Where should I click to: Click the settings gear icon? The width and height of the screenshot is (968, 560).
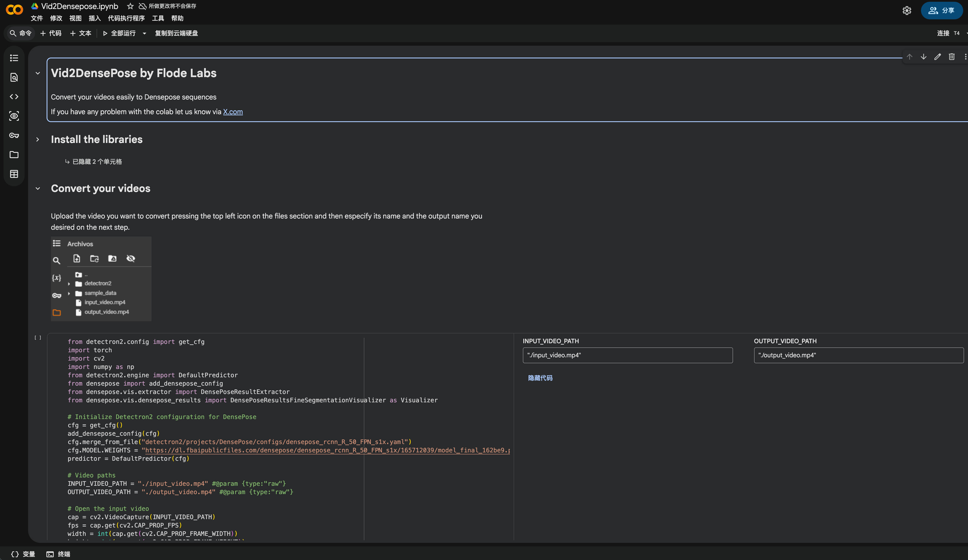coord(907,11)
